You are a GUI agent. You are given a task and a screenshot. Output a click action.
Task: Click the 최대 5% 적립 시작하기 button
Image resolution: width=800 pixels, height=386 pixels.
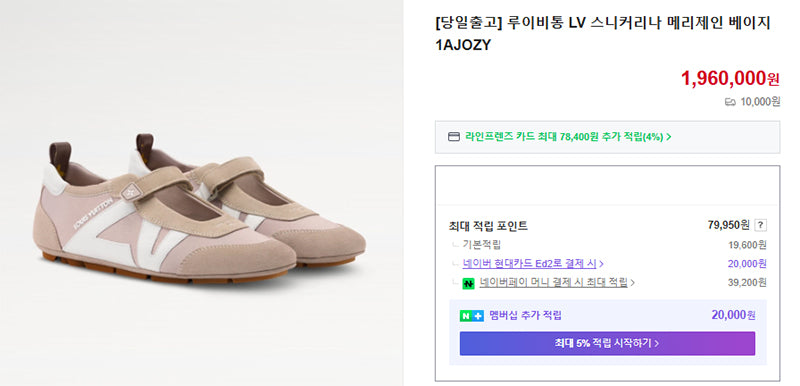coord(607,343)
